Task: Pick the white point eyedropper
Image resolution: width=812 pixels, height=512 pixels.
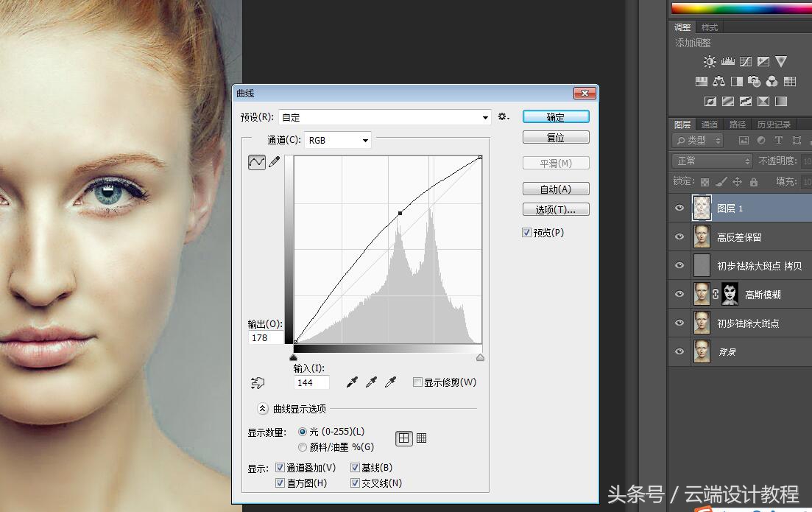Action: [390, 382]
